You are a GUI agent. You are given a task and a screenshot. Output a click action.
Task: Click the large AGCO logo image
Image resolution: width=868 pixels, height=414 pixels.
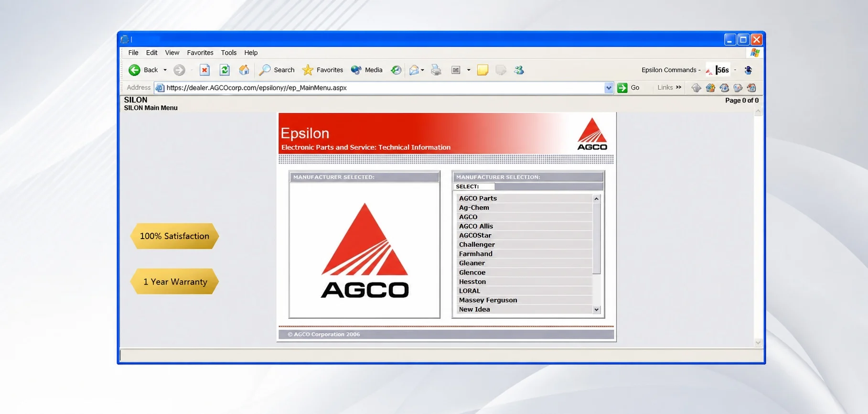[364, 251]
